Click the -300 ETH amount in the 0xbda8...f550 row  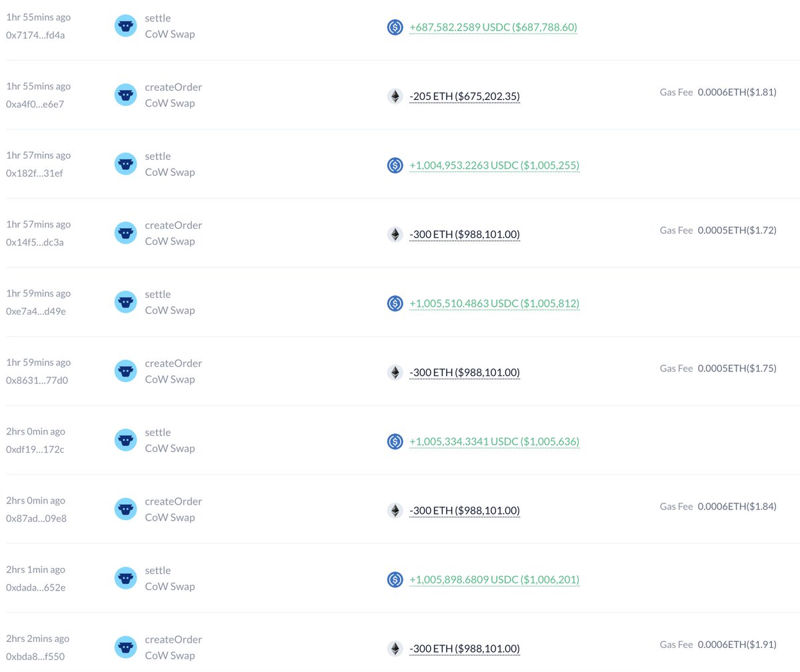point(465,649)
